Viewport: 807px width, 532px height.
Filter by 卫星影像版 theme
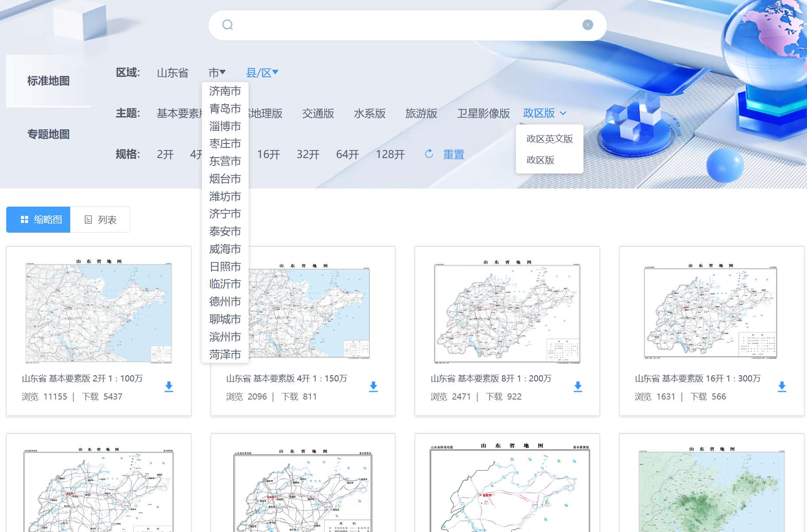coord(483,113)
